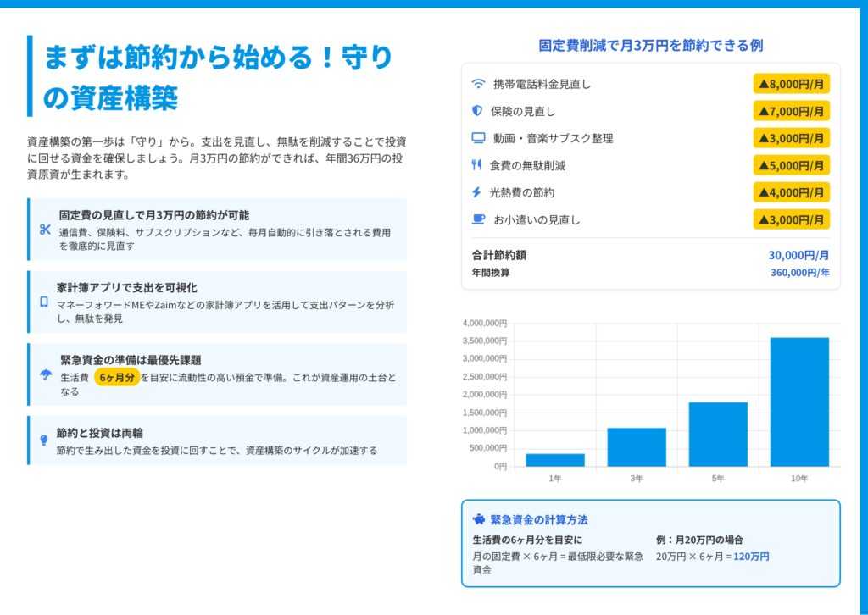This screenshot has width=868, height=615.
Task: Click the monitor icon for 動画・音楽サブスク整理
Action: click(478, 138)
